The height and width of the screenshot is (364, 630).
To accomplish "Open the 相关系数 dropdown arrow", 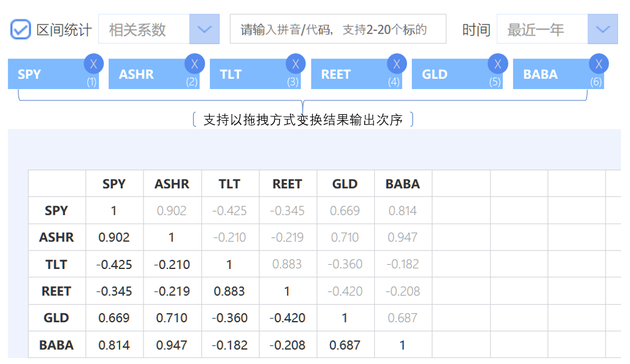I will [x=204, y=29].
